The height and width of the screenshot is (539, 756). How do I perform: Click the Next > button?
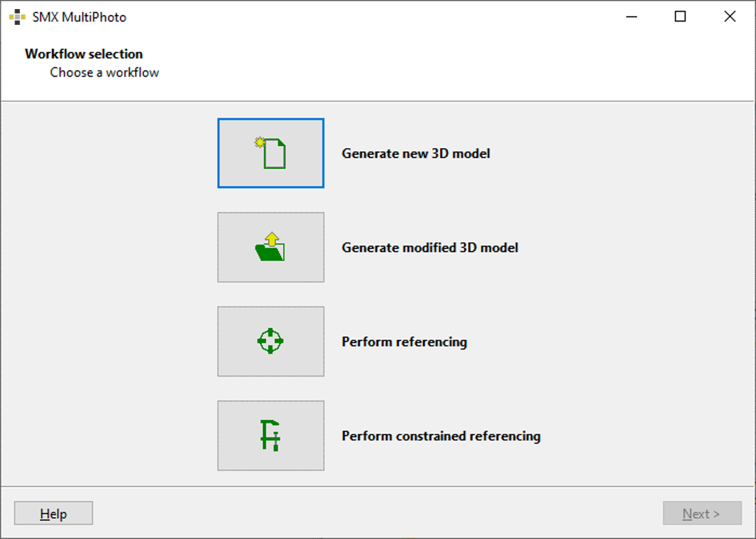pyautogui.click(x=702, y=513)
